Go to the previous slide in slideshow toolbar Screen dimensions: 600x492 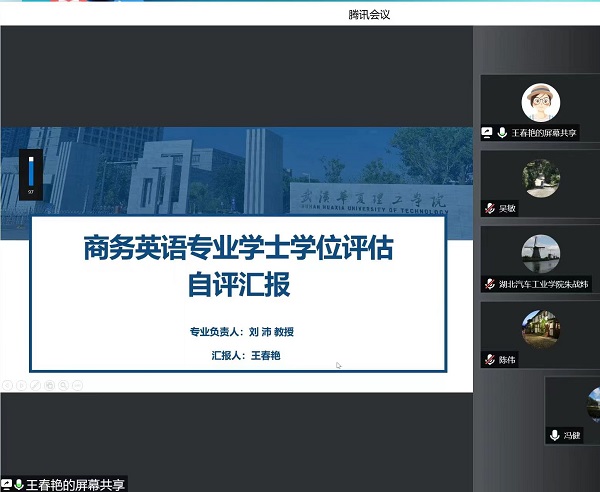[7, 385]
